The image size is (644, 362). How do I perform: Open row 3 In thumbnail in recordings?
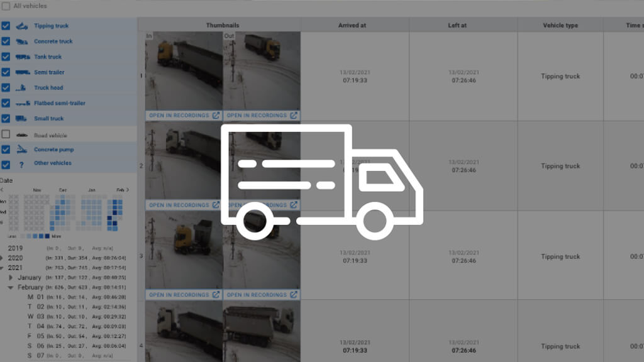pyautogui.click(x=184, y=294)
